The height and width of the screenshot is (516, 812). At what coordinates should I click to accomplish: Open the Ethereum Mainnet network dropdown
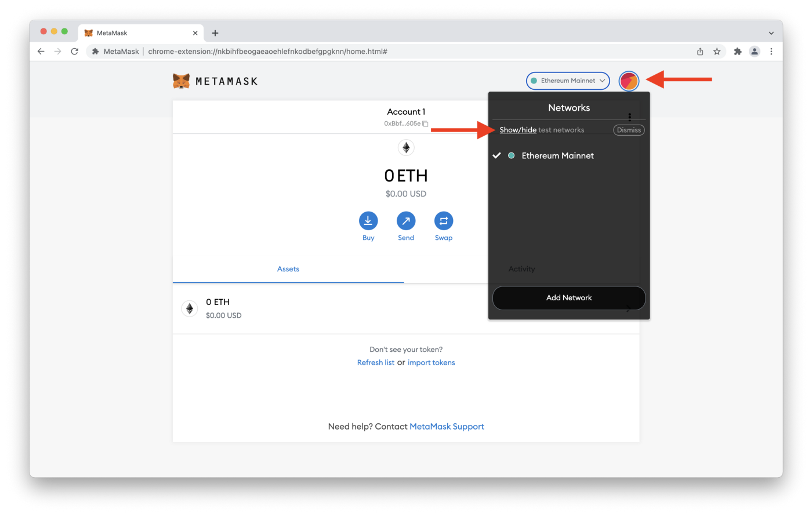(x=568, y=81)
